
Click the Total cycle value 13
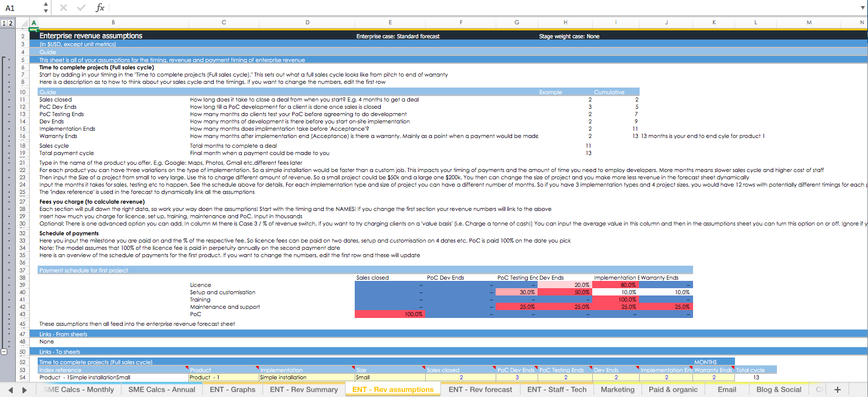(x=756, y=377)
